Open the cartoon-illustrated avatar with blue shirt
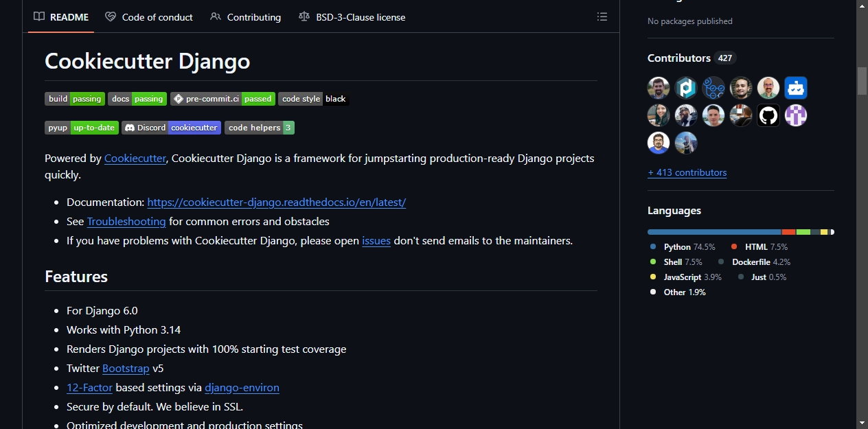868x429 pixels. (x=659, y=143)
